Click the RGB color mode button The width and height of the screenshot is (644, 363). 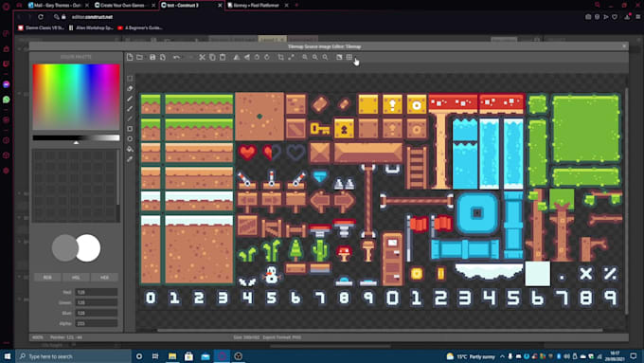tap(47, 278)
